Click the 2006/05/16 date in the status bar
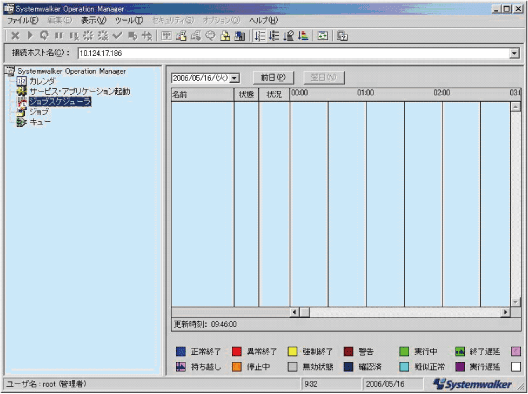 (x=385, y=384)
